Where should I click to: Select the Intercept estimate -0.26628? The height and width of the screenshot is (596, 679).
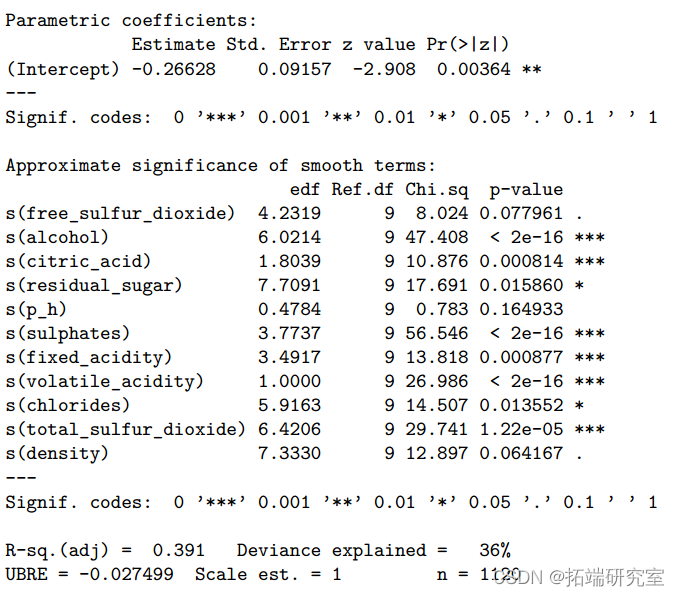(174, 69)
